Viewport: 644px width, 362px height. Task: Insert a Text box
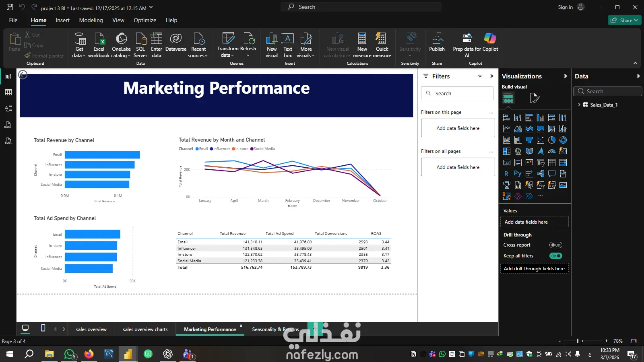click(288, 45)
